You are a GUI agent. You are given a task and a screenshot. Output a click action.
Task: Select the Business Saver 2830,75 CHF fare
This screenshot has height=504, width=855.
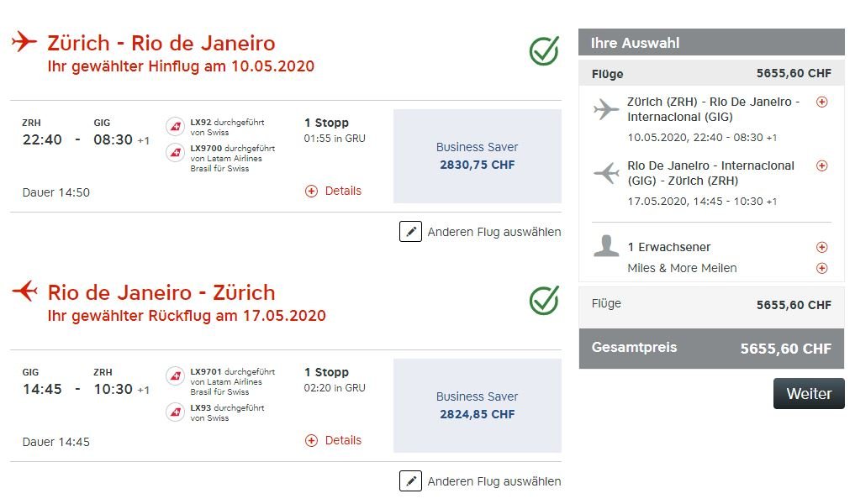point(478,156)
